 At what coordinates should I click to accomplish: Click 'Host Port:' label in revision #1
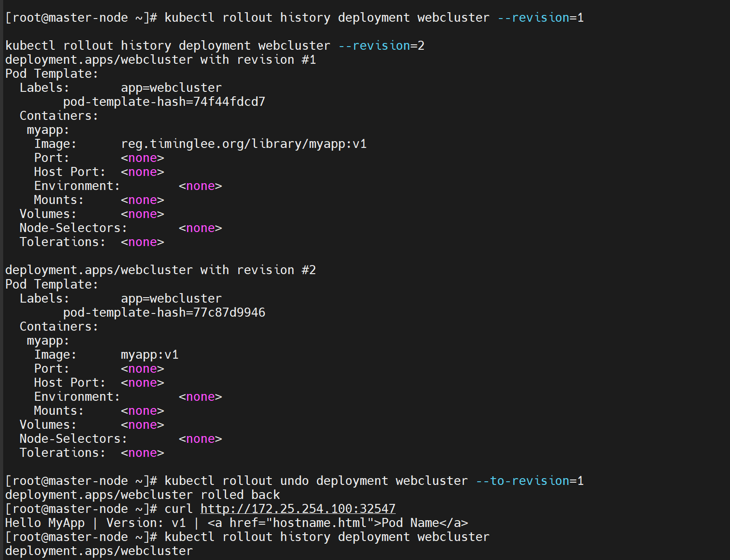click(70, 172)
